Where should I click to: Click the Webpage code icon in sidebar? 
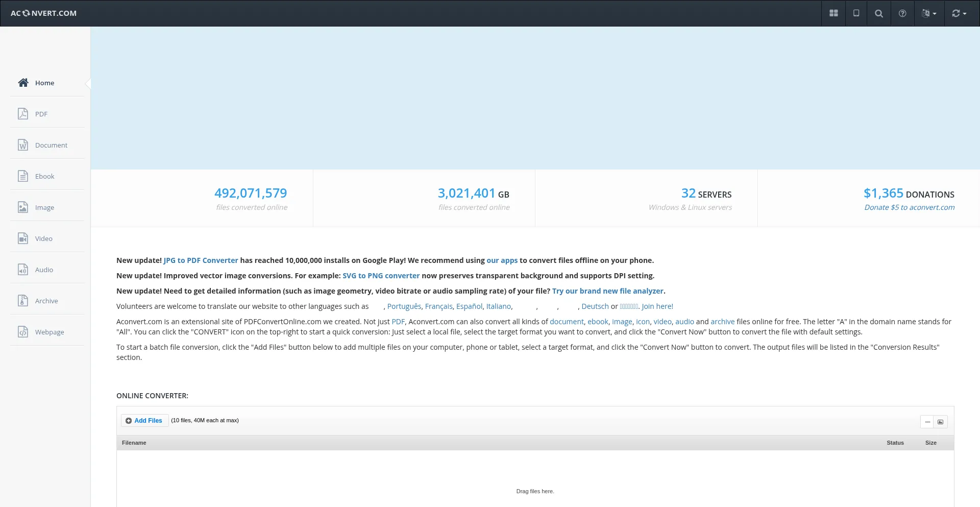(x=23, y=332)
